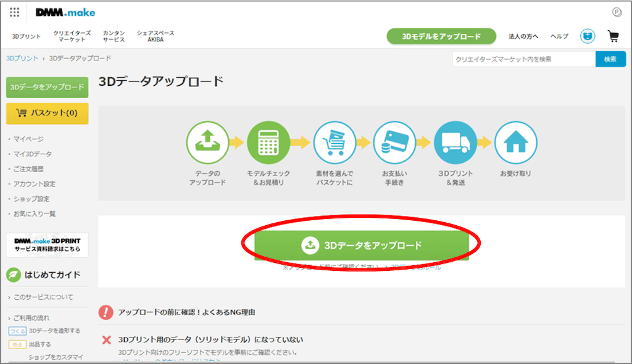Open ショップ設定 sidebar link

click(x=31, y=199)
